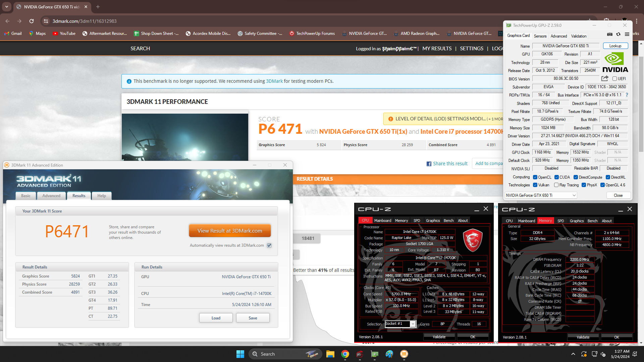Show hidden system tray icons
Image resolution: width=644 pixels, height=362 pixels.
573,354
